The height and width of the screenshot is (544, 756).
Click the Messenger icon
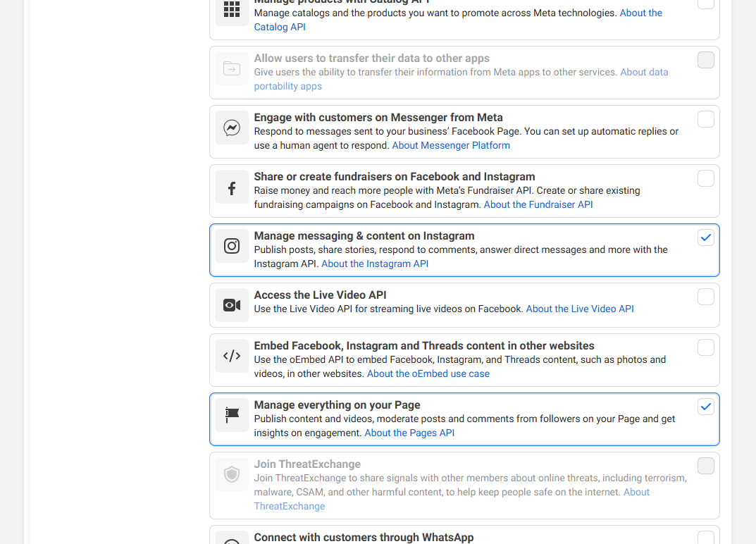231,128
